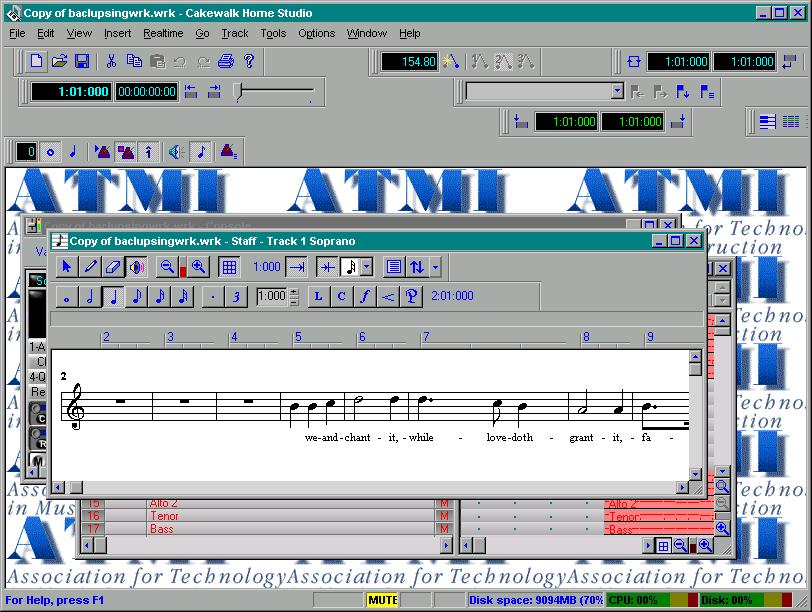Open the Options menu
Viewport: 812px width, 612px height.
(316, 33)
